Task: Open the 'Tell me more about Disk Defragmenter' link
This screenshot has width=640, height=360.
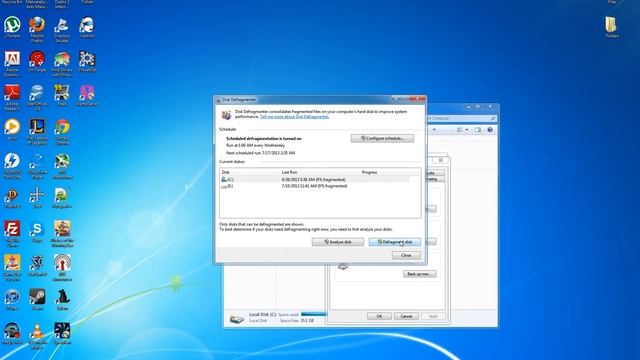Action: (x=294, y=117)
